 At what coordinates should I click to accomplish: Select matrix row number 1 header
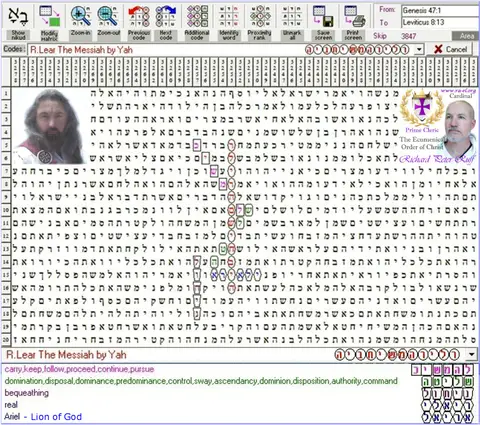coord(6,94)
